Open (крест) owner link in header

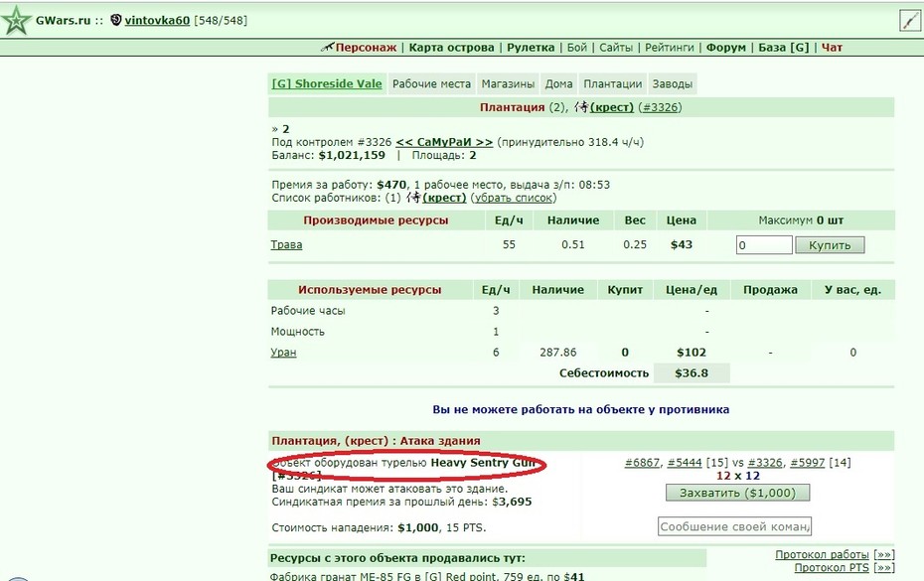(612, 107)
